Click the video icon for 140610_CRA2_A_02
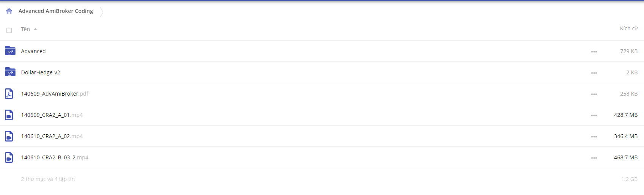Viewport: 644px width, 195px height. pos(9,136)
